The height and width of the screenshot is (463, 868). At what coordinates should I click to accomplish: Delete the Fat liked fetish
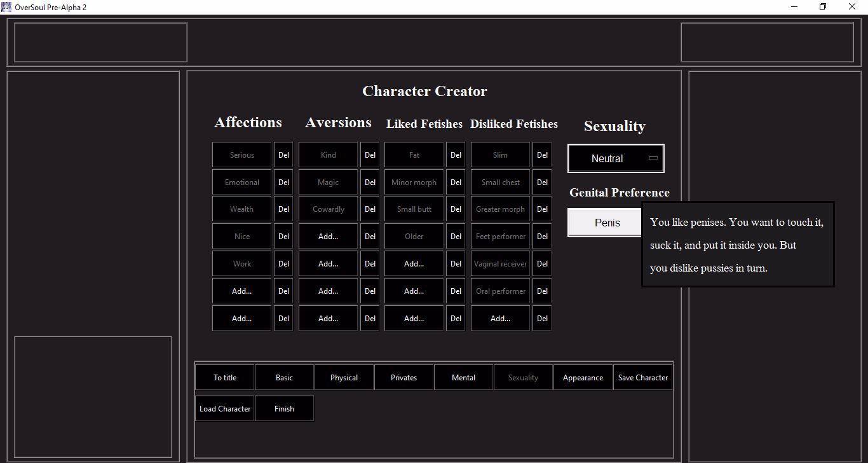456,155
